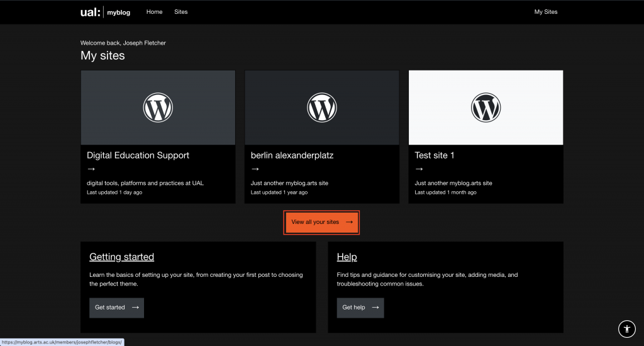The width and height of the screenshot is (644, 346).
Task: Select 'Welcome back, Joseph Fletcher' text
Action: click(x=123, y=43)
